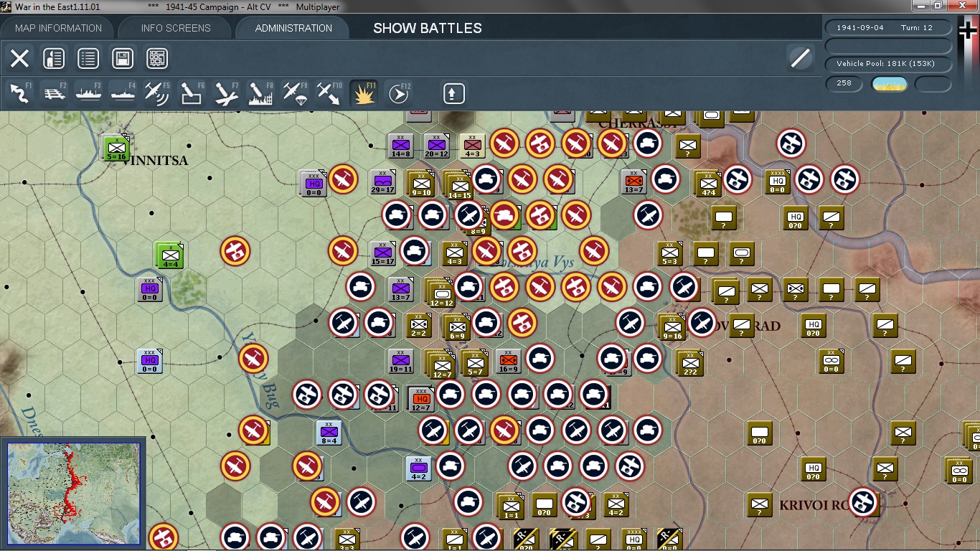The width and height of the screenshot is (980, 551).
Task: Open air battle marker right of 4=4 unit
Action: pyautogui.click(x=235, y=251)
